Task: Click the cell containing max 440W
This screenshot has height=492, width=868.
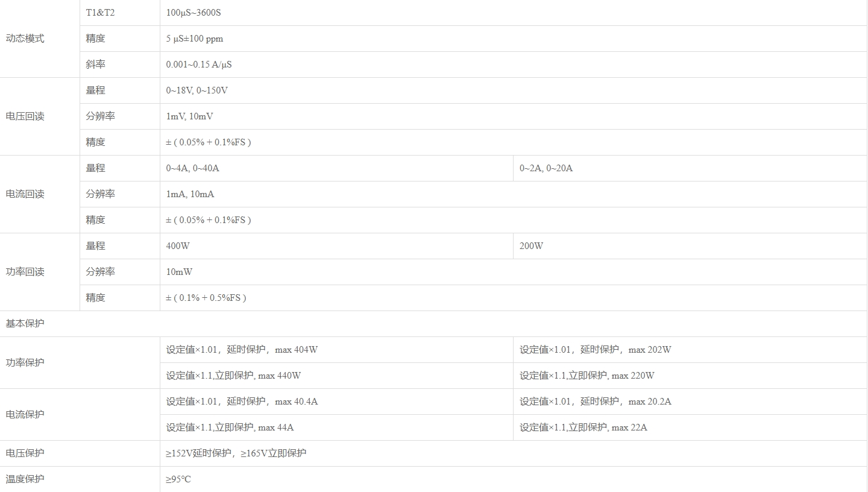Action: coord(336,376)
